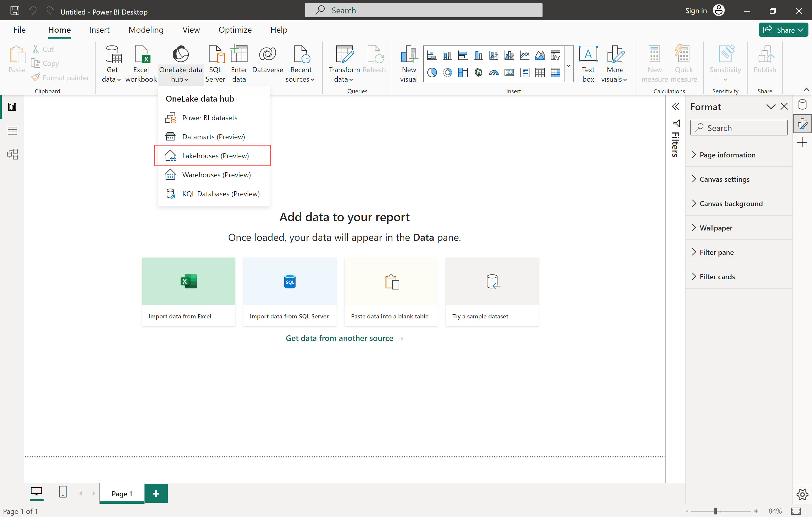812x518 pixels.
Task: Click the fit to page icon
Action: pos(796,511)
